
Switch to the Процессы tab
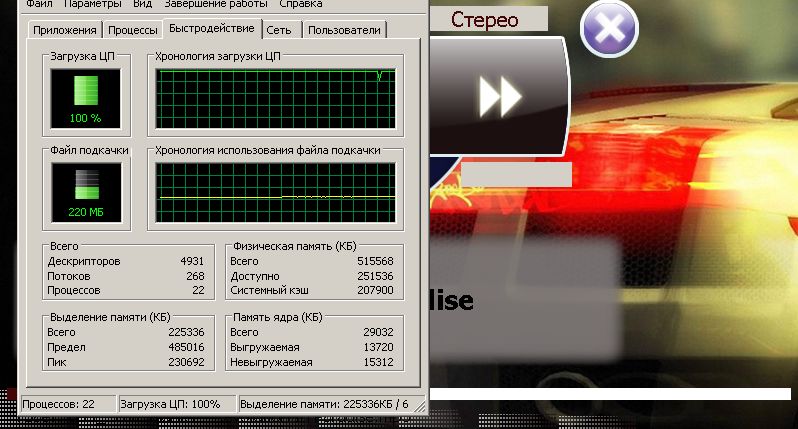[132, 31]
